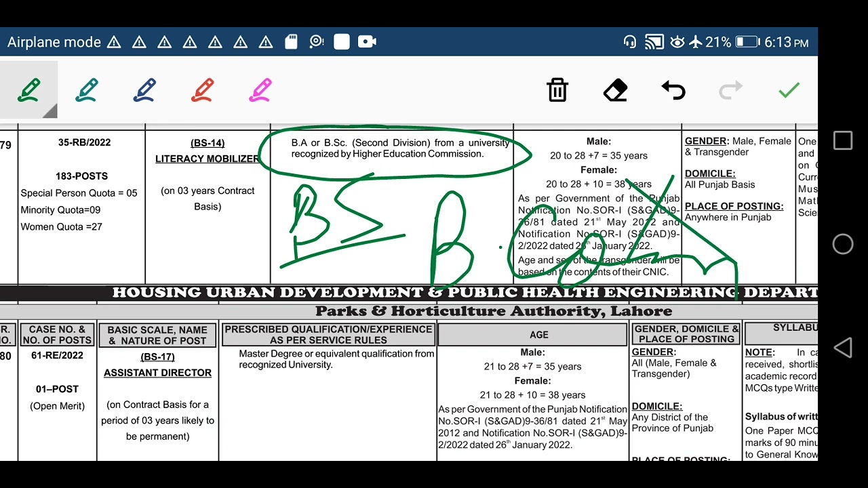Confirm annotations with the green checkmark
The height and width of the screenshot is (488, 868).
pos(789,90)
